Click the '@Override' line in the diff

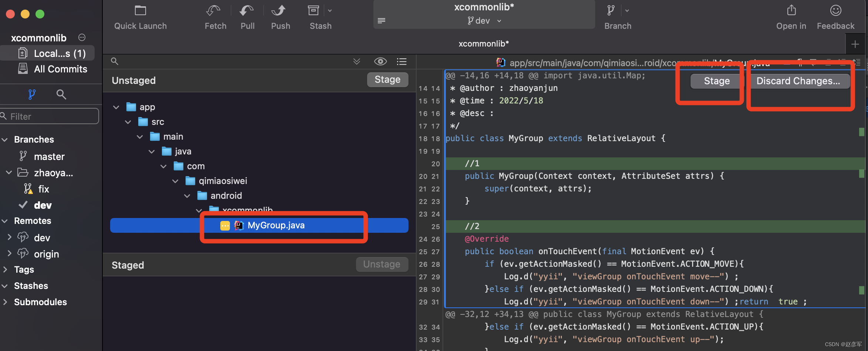point(486,239)
